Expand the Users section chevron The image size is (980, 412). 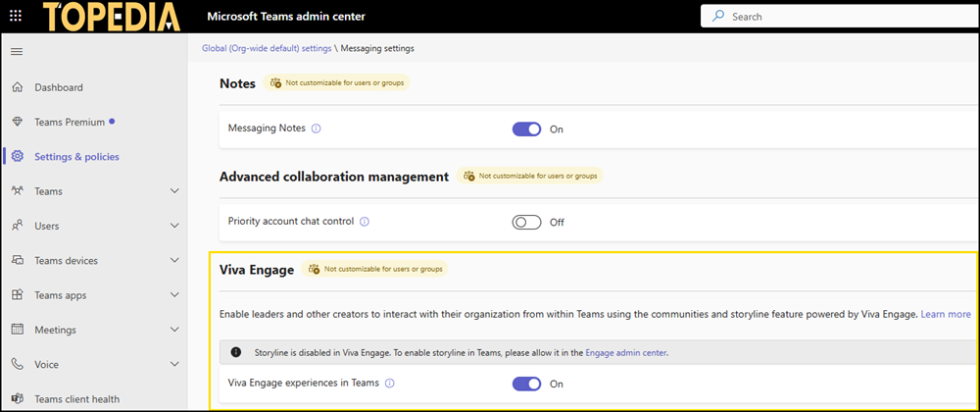pos(175,226)
